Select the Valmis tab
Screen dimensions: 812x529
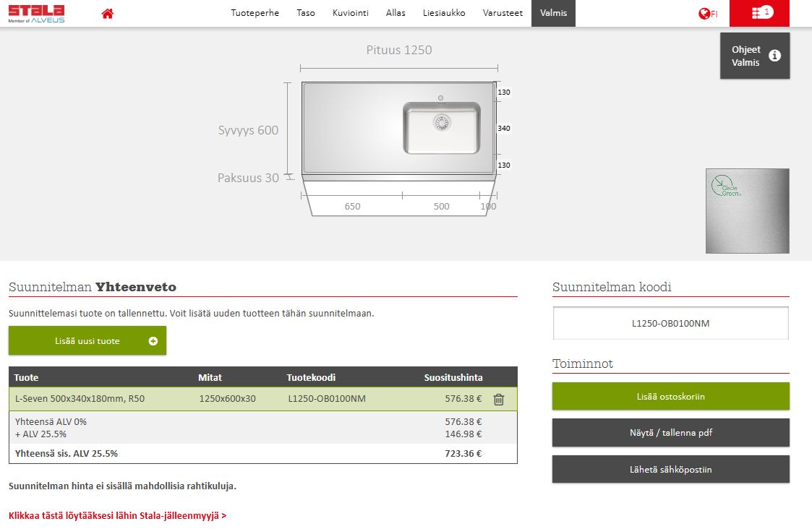click(x=553, y=13)
